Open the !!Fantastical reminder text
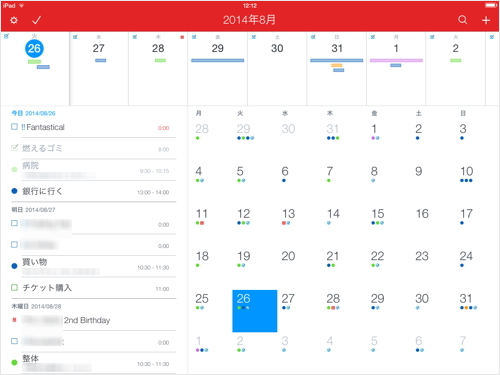The image size is (500, 375). pos(43,127)
